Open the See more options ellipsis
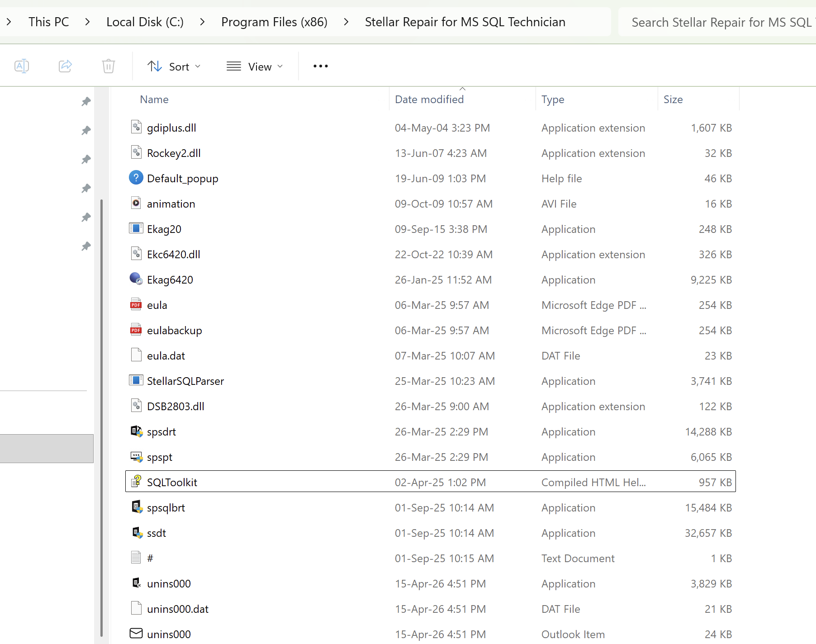Image resolution: width=816 pixels, height=644 pixels. 321,66
